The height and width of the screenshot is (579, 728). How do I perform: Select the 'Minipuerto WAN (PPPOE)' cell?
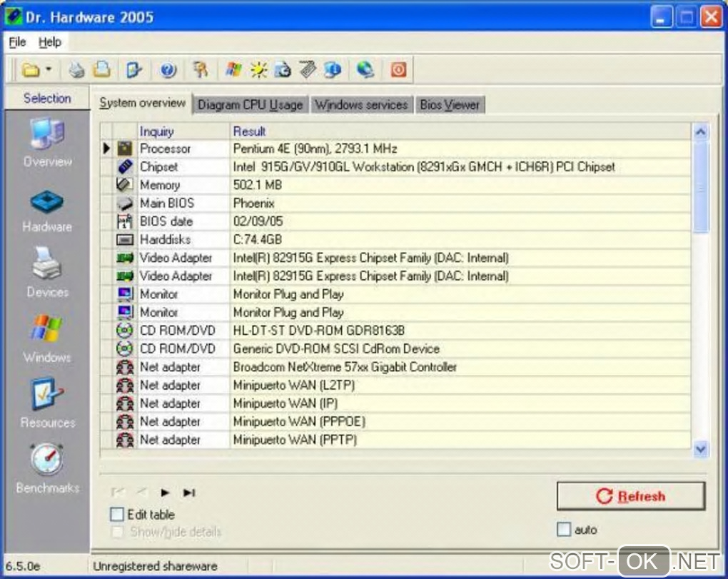pos(460,422)
